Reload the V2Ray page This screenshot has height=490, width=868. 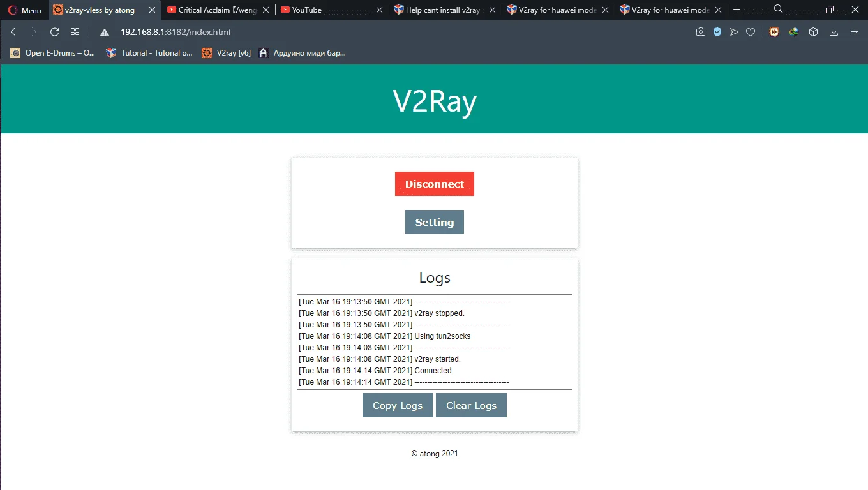tap(54, 32)
